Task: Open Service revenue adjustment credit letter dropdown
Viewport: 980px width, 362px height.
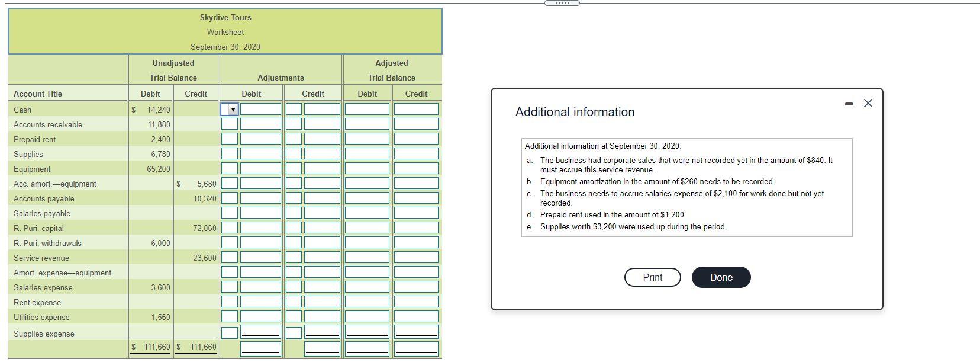Action: click(294, 257)
